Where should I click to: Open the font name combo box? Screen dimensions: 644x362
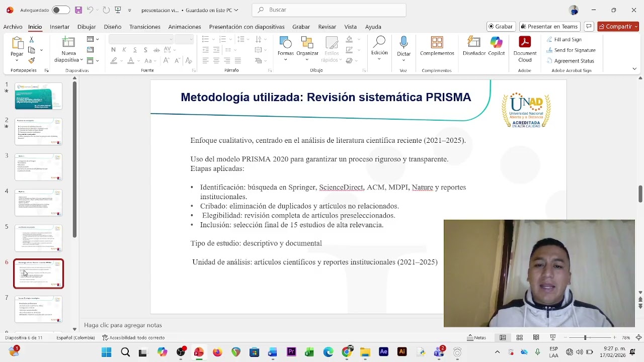coord(141,39)
